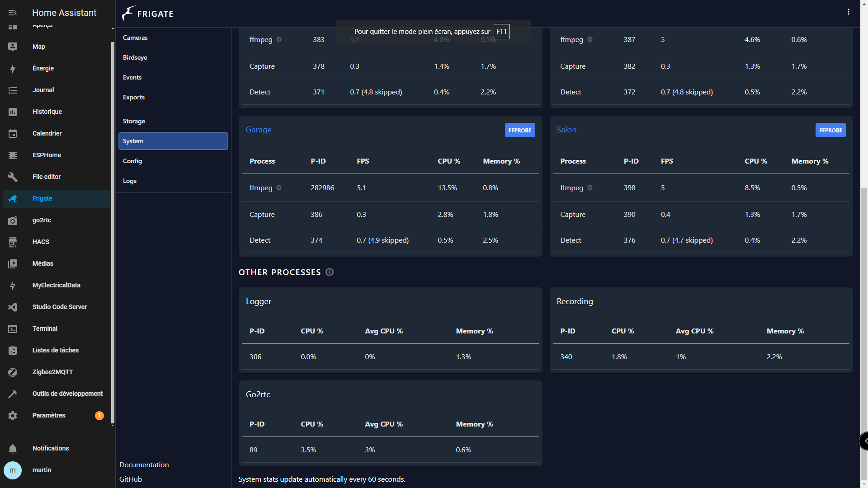Go to the Storage menu entry
This screenshot has height=488, width=868.
(134, 121)
